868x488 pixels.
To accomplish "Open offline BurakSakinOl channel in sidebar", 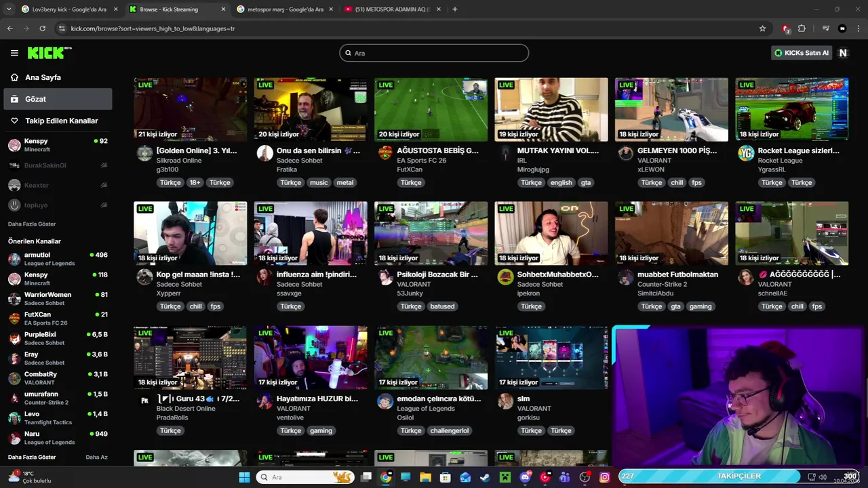I will [58, 165].
